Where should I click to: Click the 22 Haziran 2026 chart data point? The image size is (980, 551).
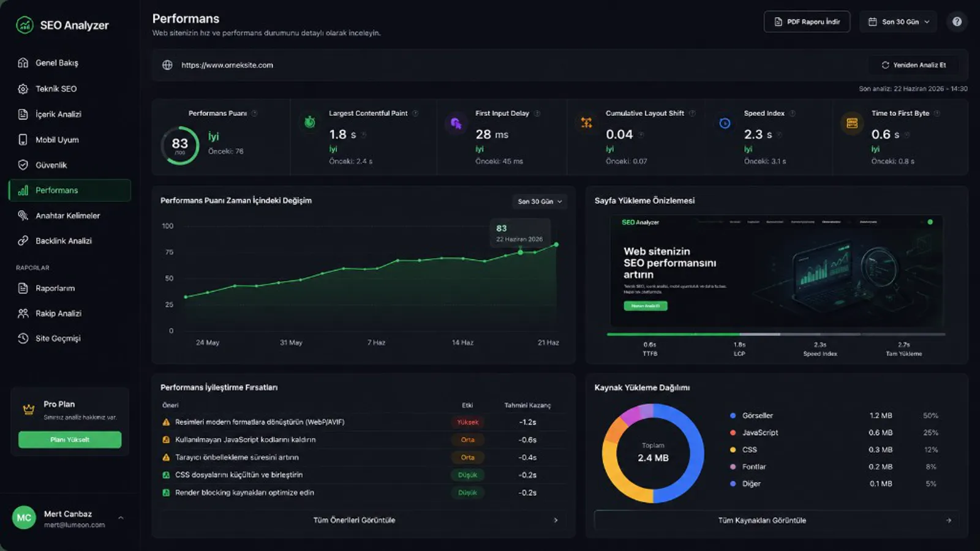pyautogui.click(x=556, y=245)
